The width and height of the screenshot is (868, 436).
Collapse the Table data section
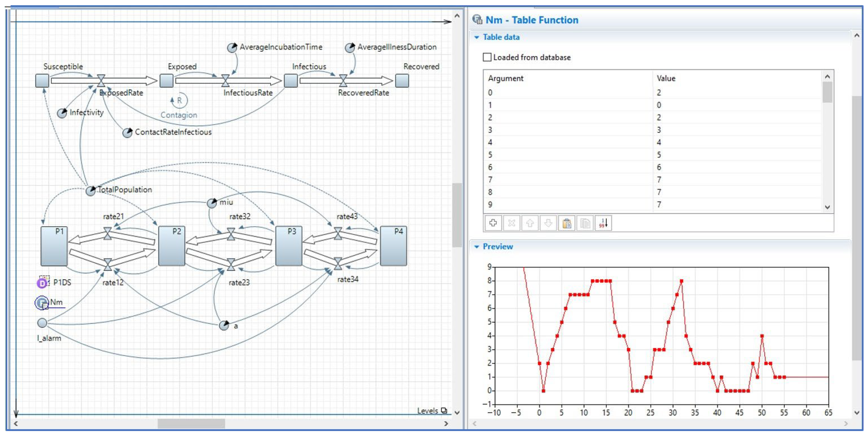pos(477,37)
